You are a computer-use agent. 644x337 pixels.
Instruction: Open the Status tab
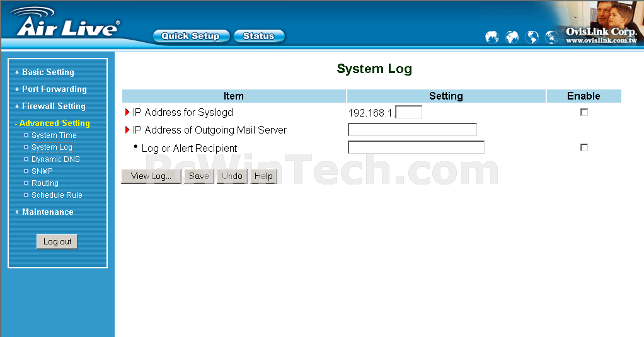[259, 36]
